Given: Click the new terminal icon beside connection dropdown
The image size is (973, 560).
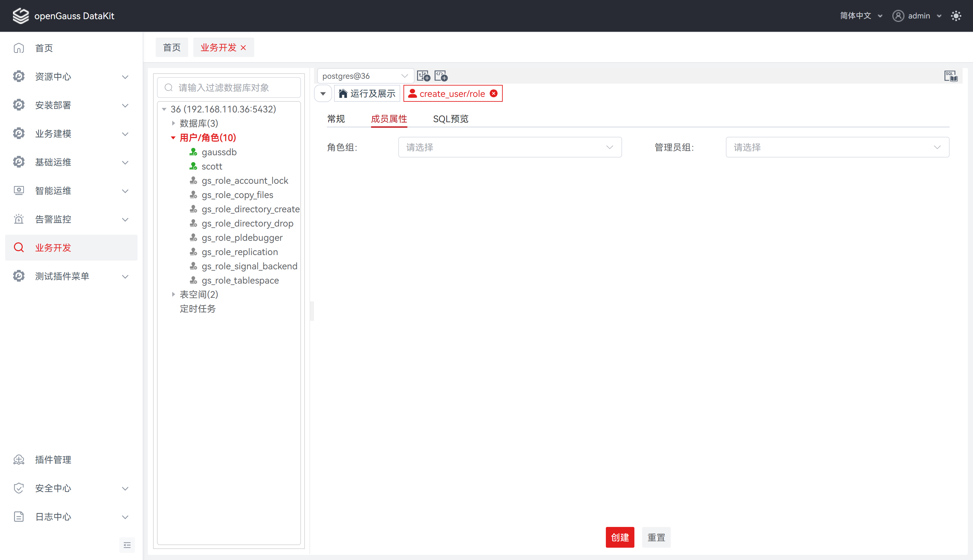Looking at the screenshot, I should tap(423, 76).
